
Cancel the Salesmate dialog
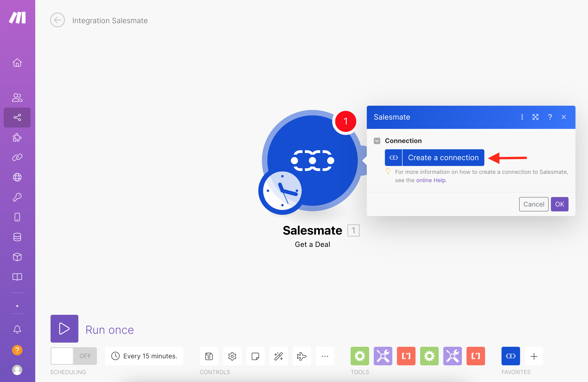pyautogui.click(x=534, y=204)
